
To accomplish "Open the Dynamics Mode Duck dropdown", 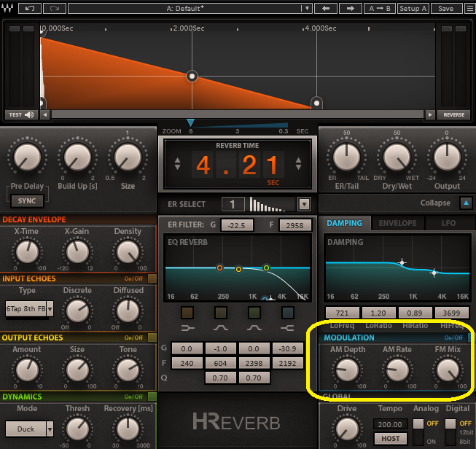I will point(30,429).
